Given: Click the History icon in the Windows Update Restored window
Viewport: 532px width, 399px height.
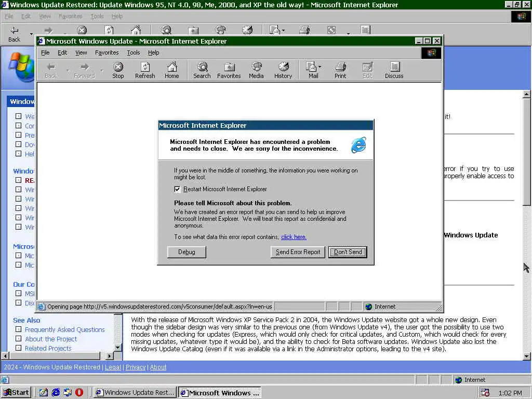Looking at the screenshot, I should (x=247, y=30).
